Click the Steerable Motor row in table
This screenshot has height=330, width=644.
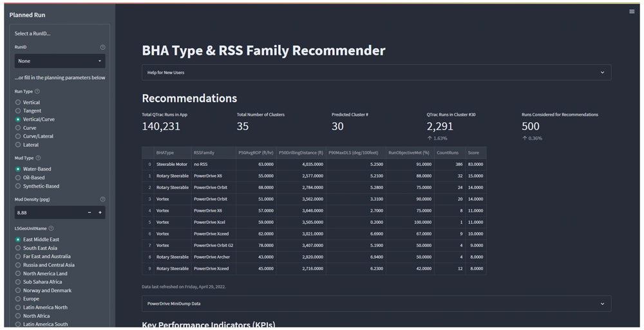[x=172, y=165]
